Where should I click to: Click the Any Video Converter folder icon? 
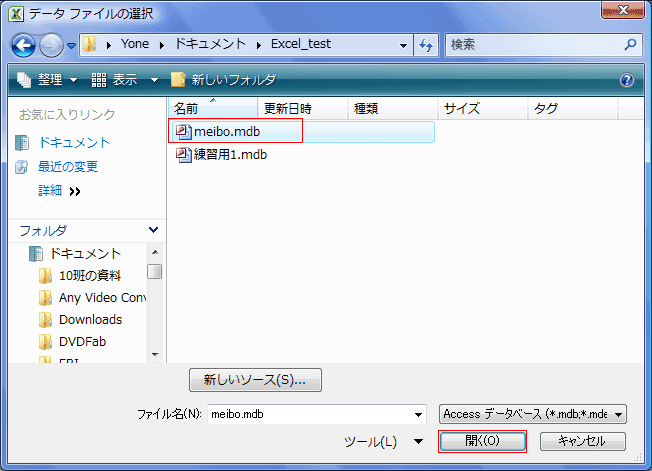point(45,298)
